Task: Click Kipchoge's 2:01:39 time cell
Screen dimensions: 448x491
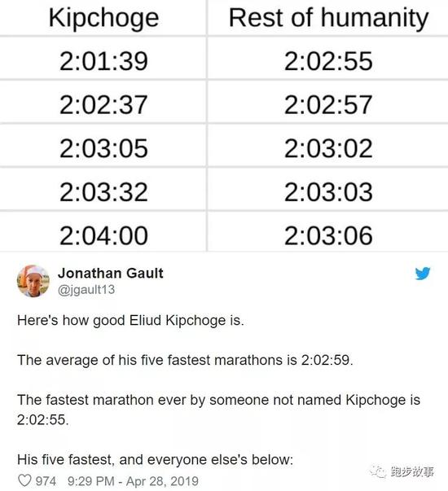Action: 103,59
